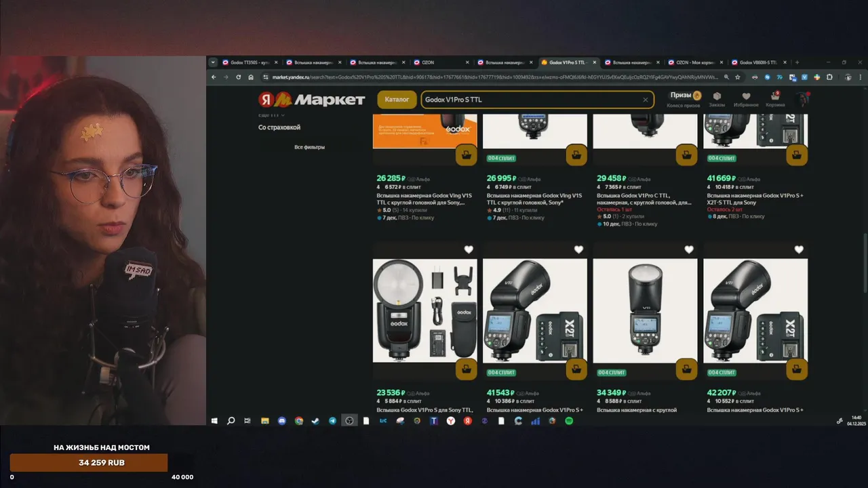Open product image of the 34 349 ₽ flash
The image size is (868, 488).
[x=645, y=311]
